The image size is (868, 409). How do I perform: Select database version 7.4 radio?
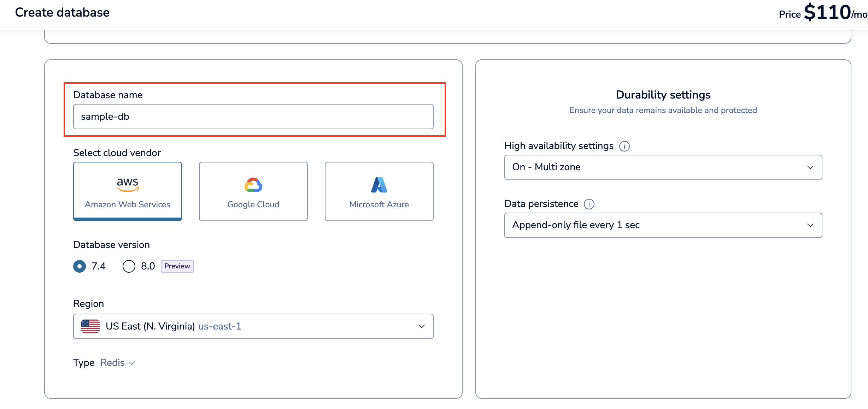(x=80, y=266)
